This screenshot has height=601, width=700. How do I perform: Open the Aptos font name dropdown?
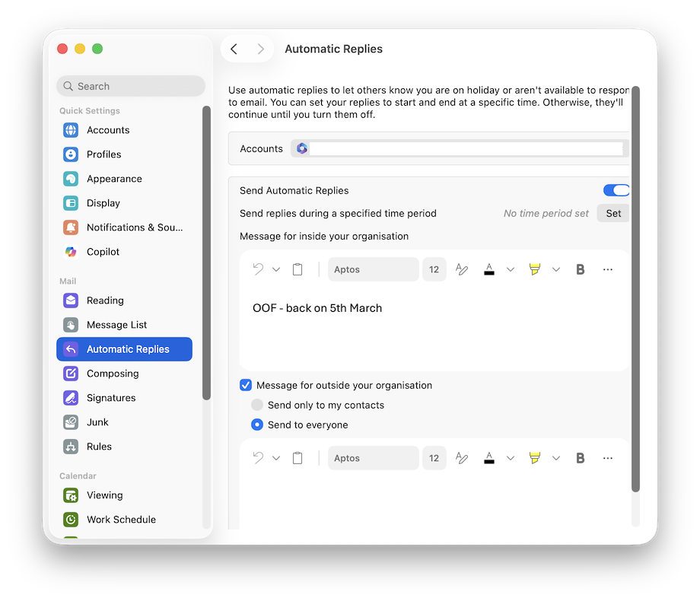click(373, 269)
